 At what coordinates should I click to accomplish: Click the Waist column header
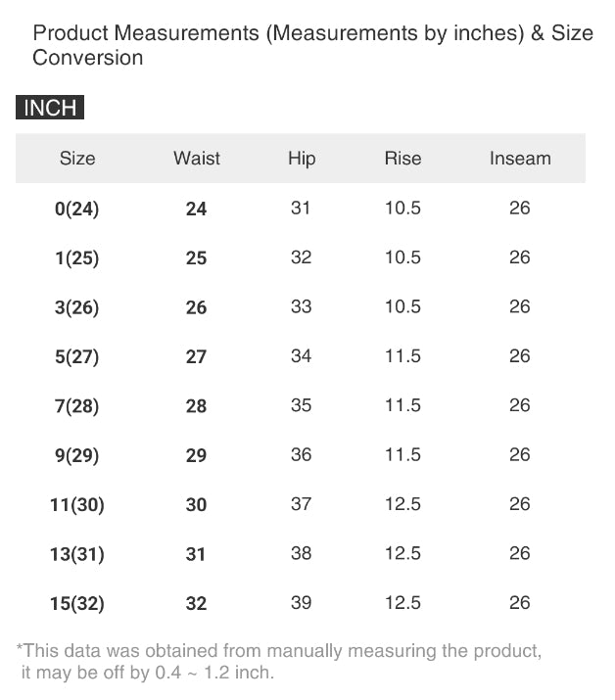[197, 159]
